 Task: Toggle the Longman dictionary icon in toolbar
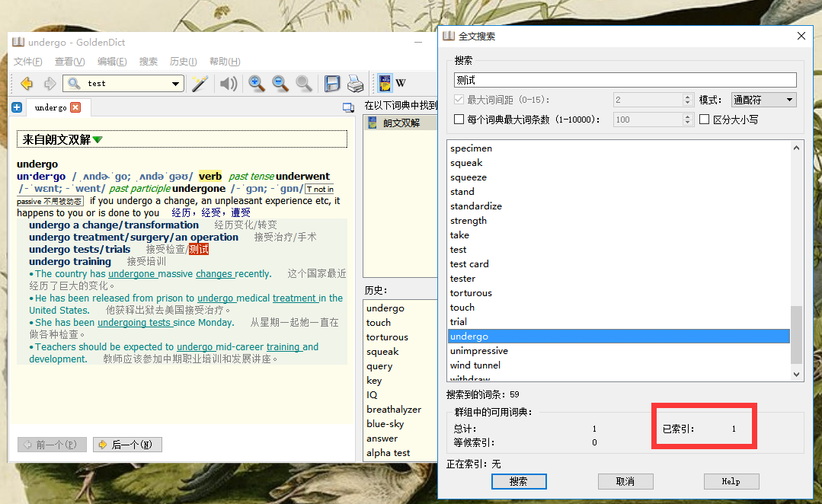click(385, 83)
